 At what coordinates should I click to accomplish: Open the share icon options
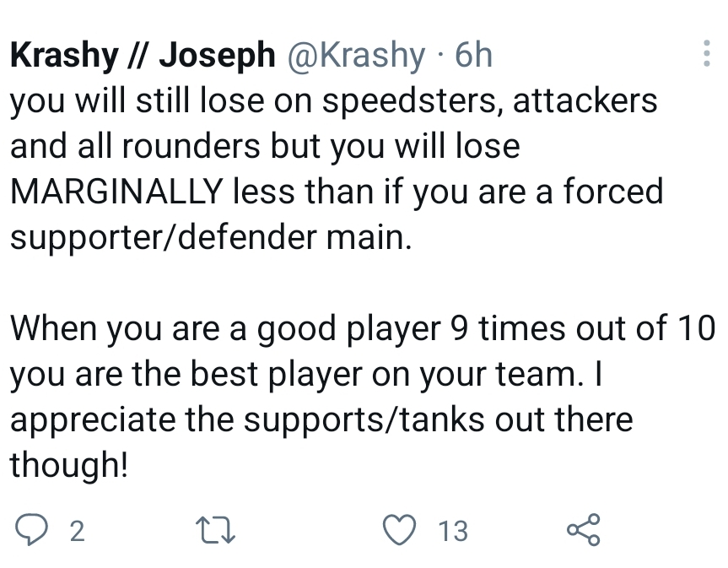coord(584,529)
